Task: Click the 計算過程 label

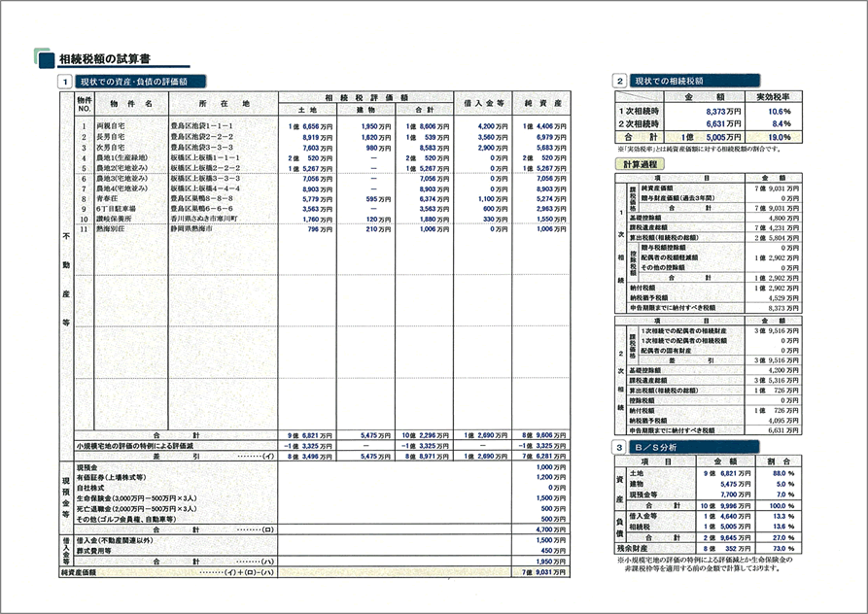Action: (x=640, y=164)
